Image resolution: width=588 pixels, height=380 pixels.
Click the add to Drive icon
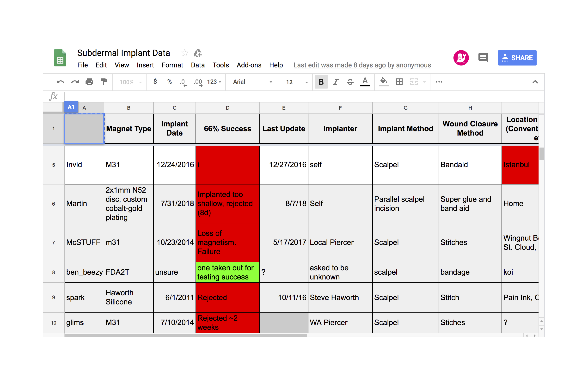pos(198,53)
